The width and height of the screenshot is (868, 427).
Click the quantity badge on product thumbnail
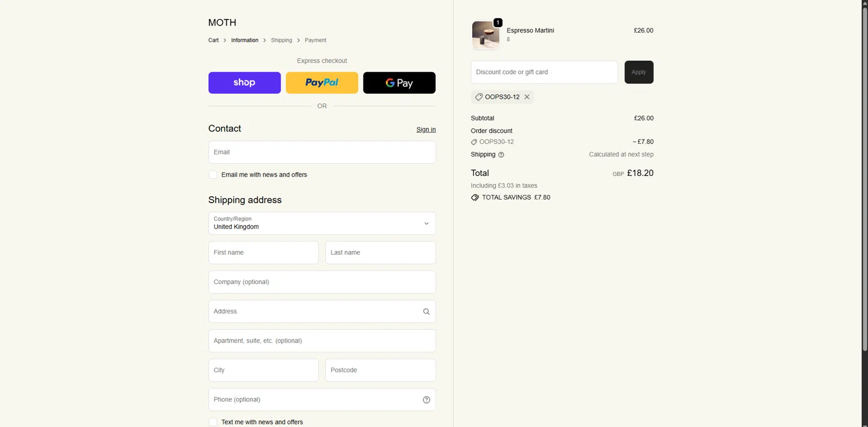(x=498, y=23)
